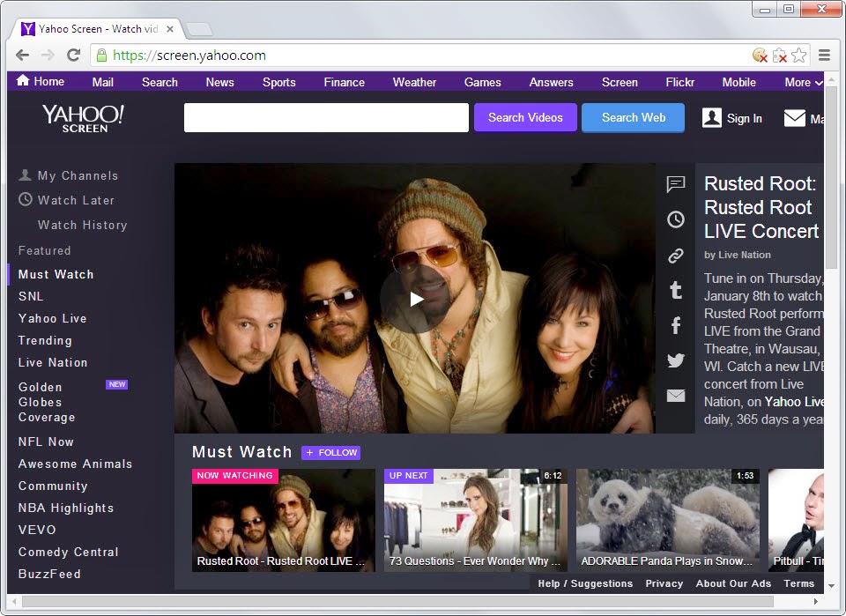Open Watch History in the sidebar

[83, 225]
